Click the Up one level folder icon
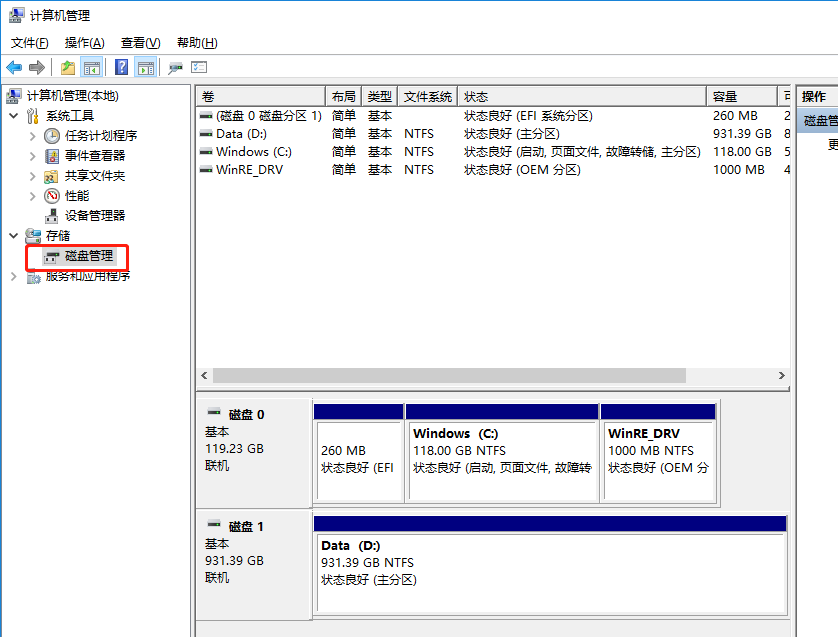 (x=68, y=67)
